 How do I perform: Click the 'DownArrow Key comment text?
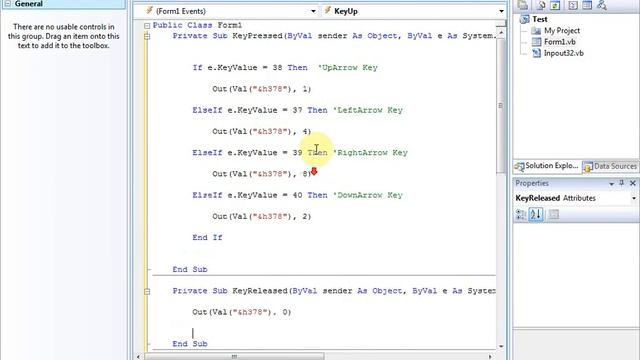pos(368,195)
